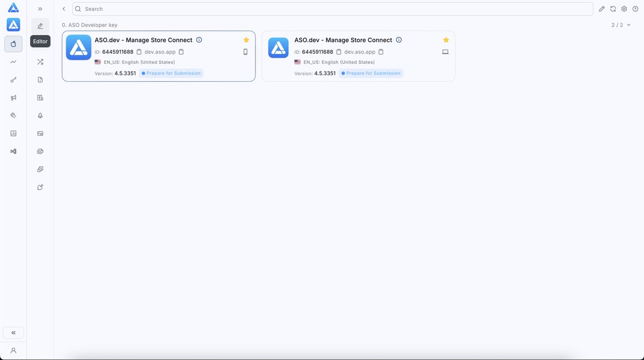Click the ASO.dev logo at top of sidebar
The image size is (644, 360).
(x=13, y=8)
